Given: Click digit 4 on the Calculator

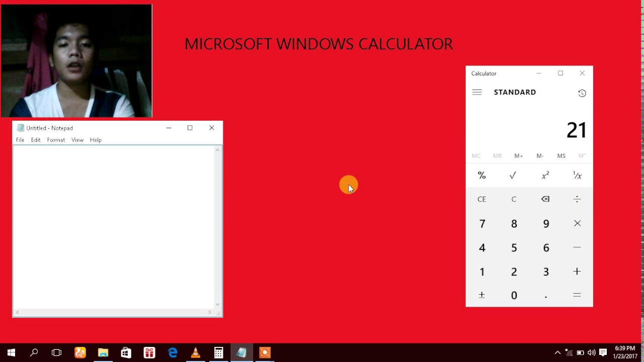Looking at the screenshot, I should pos(482,248).
